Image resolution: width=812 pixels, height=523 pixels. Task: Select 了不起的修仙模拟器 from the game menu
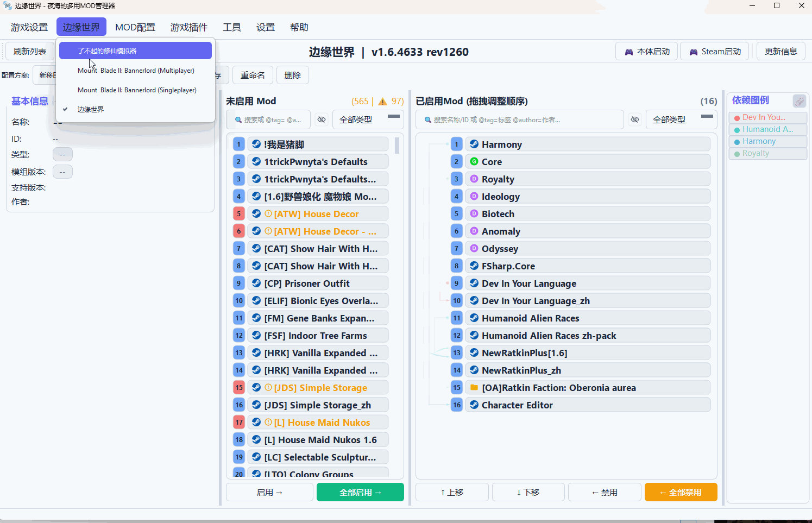[x=135, y=51]
